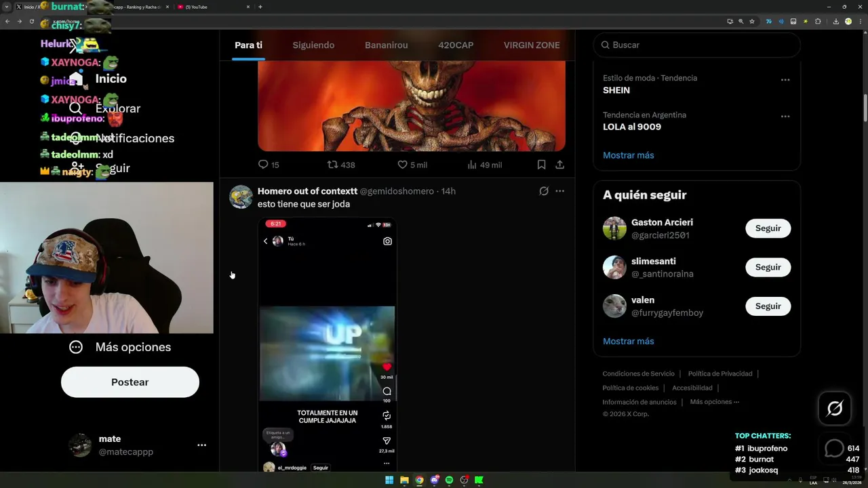The height and width of the screenshot is (488, 868).
Task: Open the @gemidoshomero handle
Action: pyautogui.click(x=397, y=191)
